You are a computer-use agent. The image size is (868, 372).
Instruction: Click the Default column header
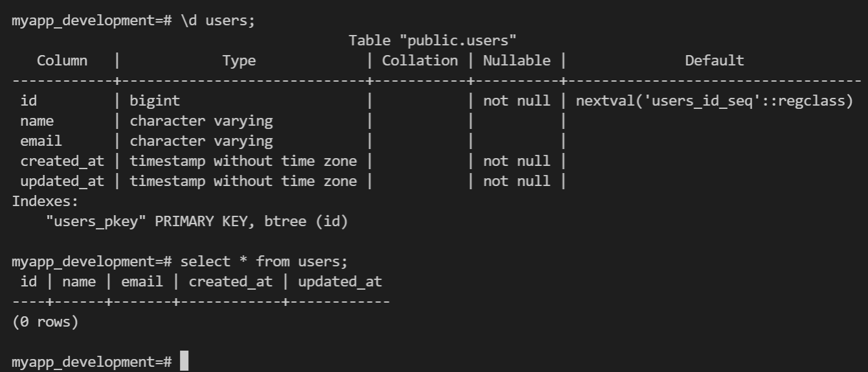point(715,61)
